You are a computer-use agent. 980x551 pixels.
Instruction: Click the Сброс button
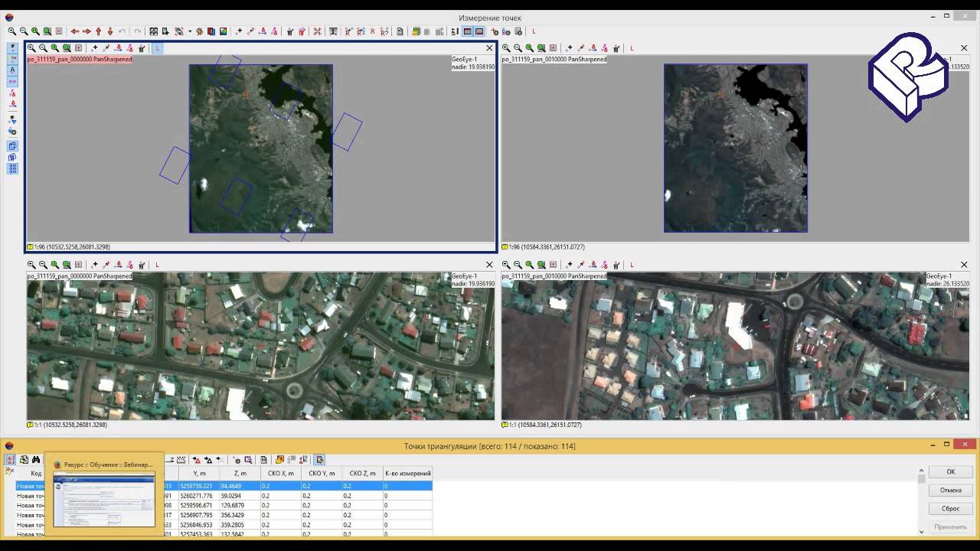(950, 508)
